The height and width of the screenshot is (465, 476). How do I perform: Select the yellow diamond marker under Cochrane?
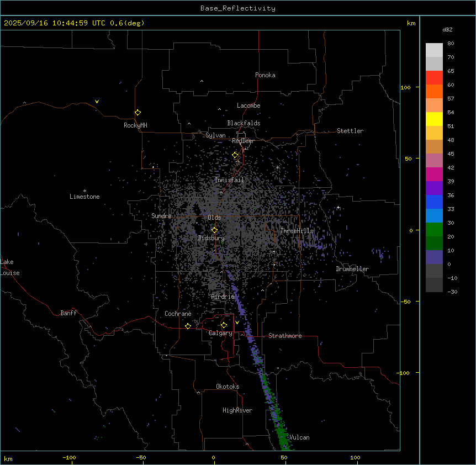point(188,326)
